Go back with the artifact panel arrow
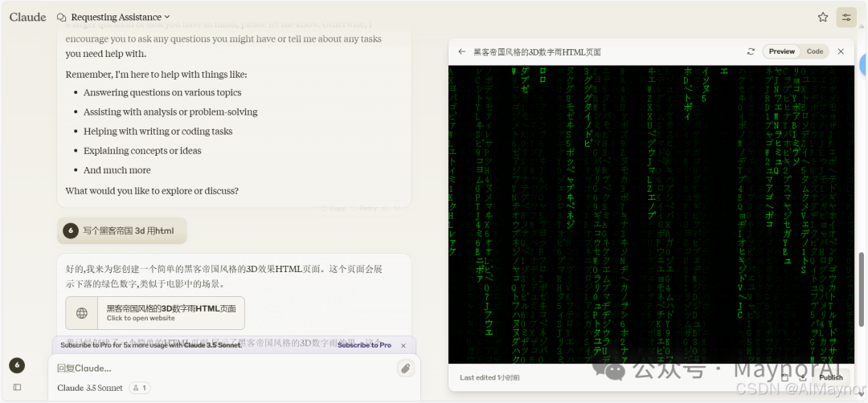Image resolution: width=868 pixels, height=403 pixels. click(x=462, y=51)
